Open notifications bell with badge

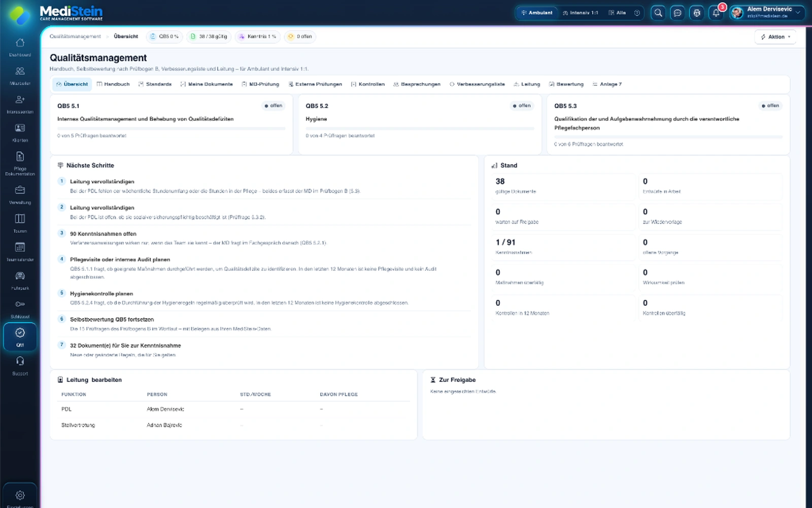[716, 13]
